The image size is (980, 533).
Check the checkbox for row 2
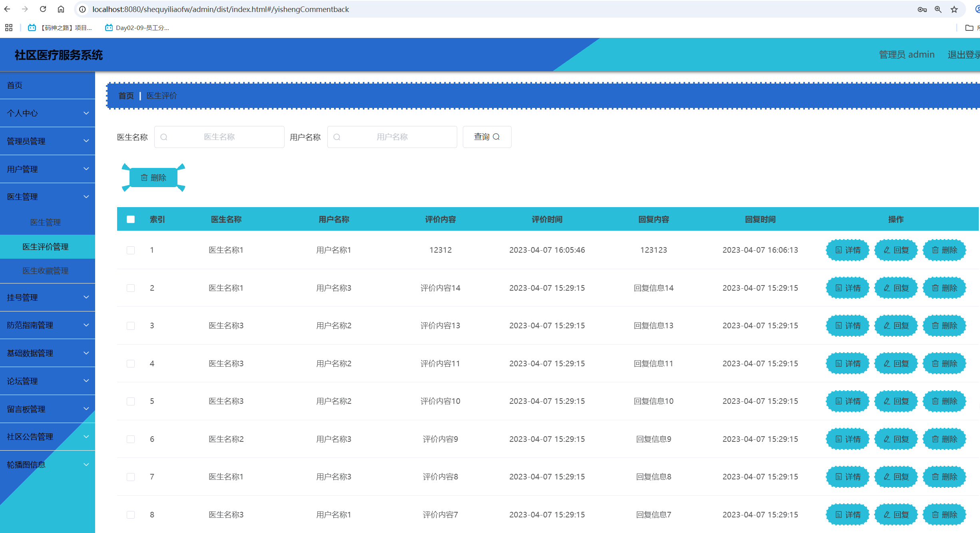click(x=131, y=288)
